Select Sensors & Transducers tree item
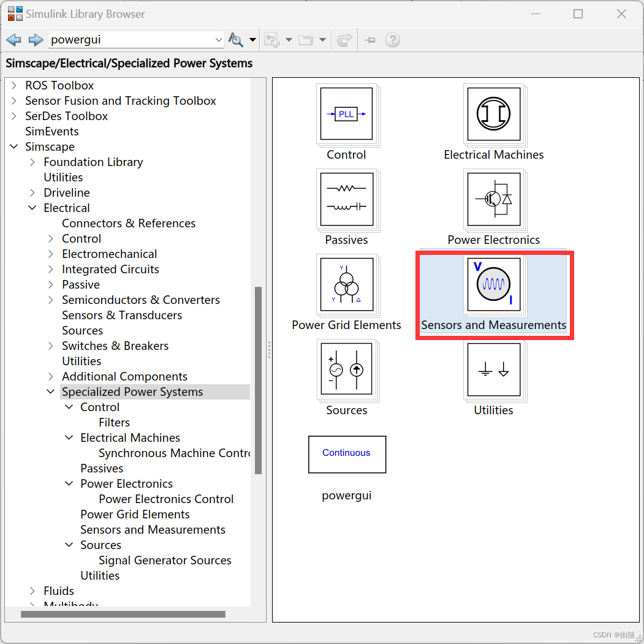This screenshot has height=644, width=644. coord(122,315)
